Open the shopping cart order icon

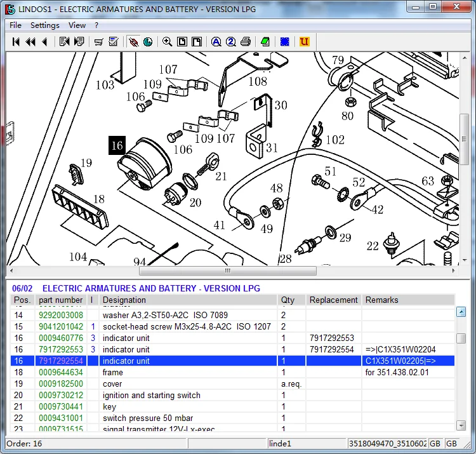[98, 42]
